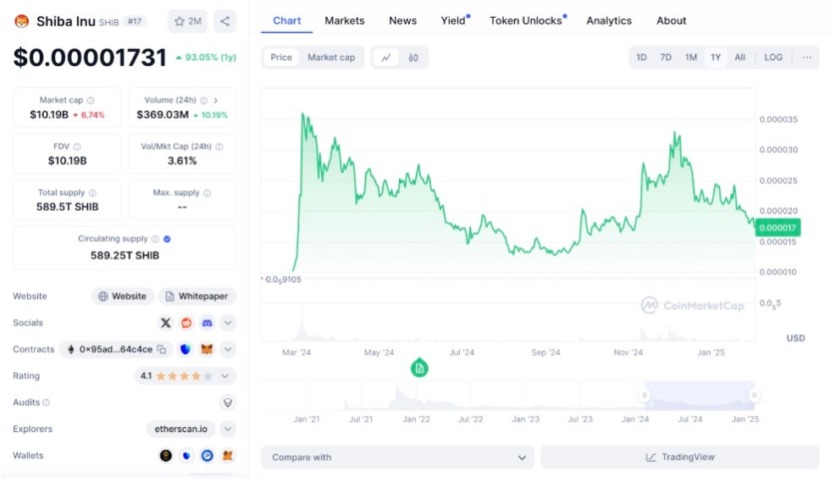Click the green document event marker on chart
The height and width of the screenshot is (504, 830).
coord(419,368)
